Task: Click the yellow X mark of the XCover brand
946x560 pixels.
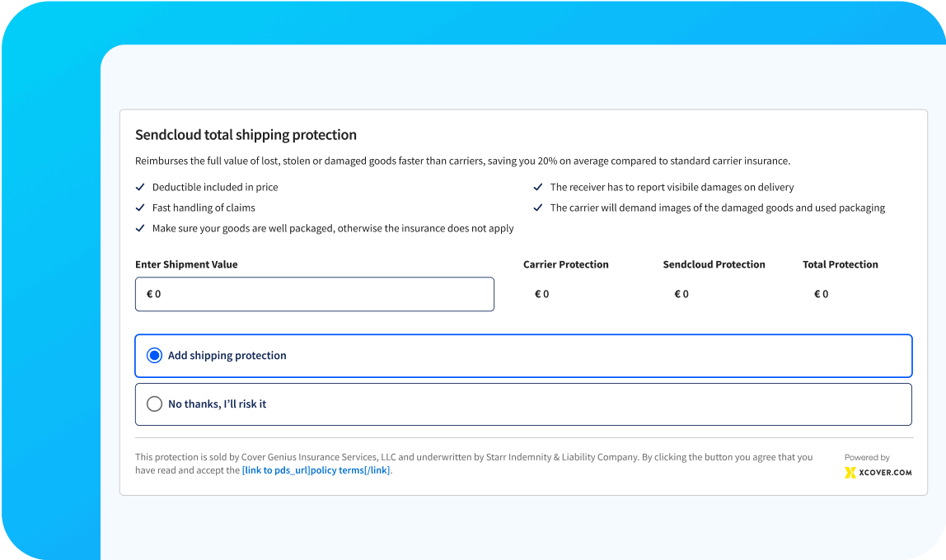Action: [851, 472]
